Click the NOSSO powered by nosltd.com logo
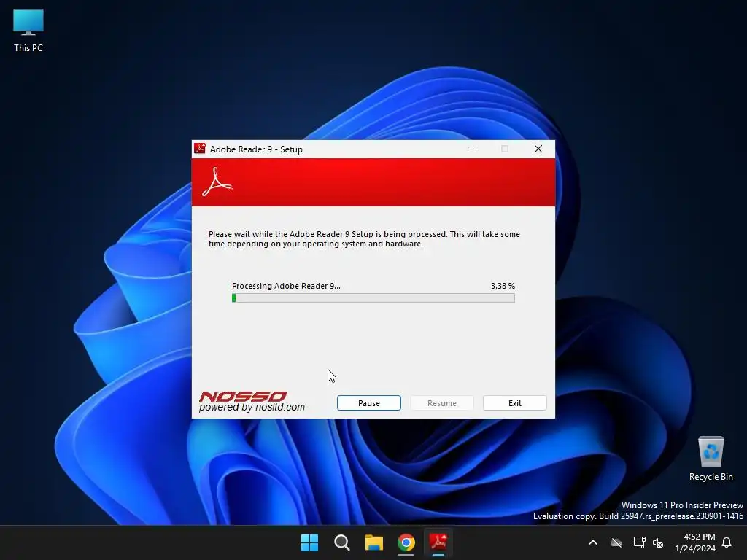 click(x=252, y=402)
